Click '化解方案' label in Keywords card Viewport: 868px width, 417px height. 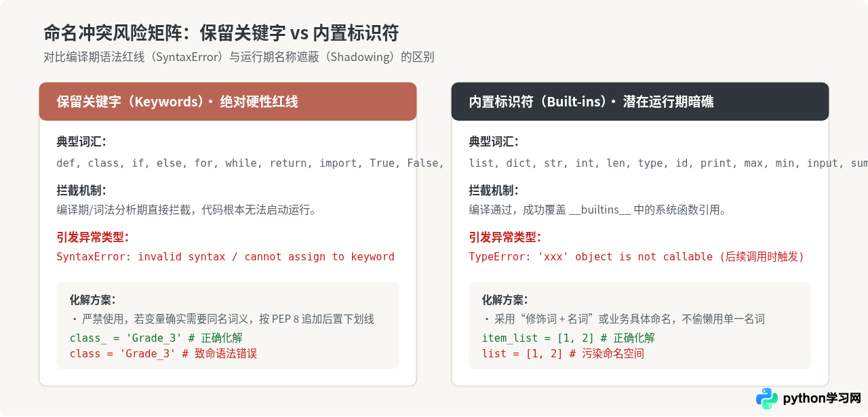[x=93, y=300]
